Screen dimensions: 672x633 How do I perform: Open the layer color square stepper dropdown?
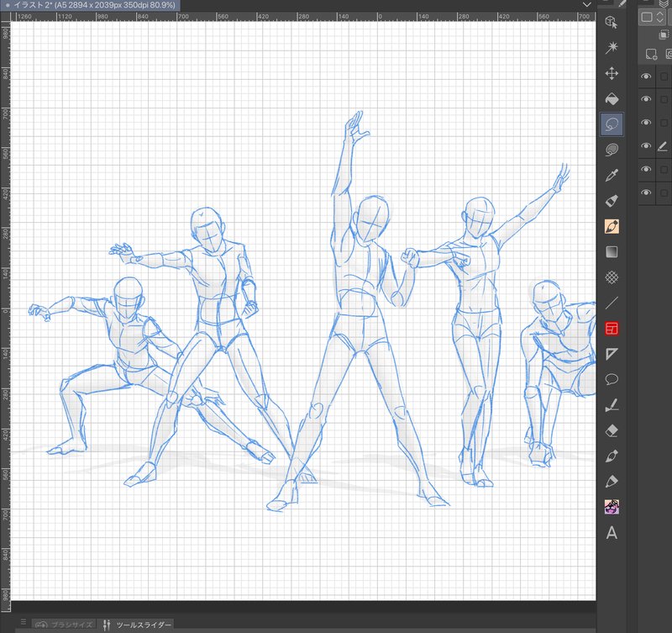pyautogui.click(x=653, y=17)
